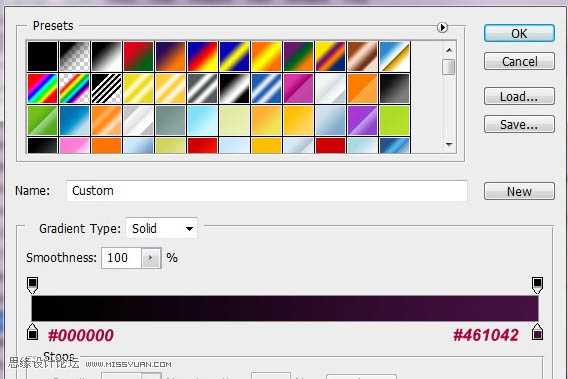
Task: Click the presets scroll down arrow
Action: [x=449, y=144]
